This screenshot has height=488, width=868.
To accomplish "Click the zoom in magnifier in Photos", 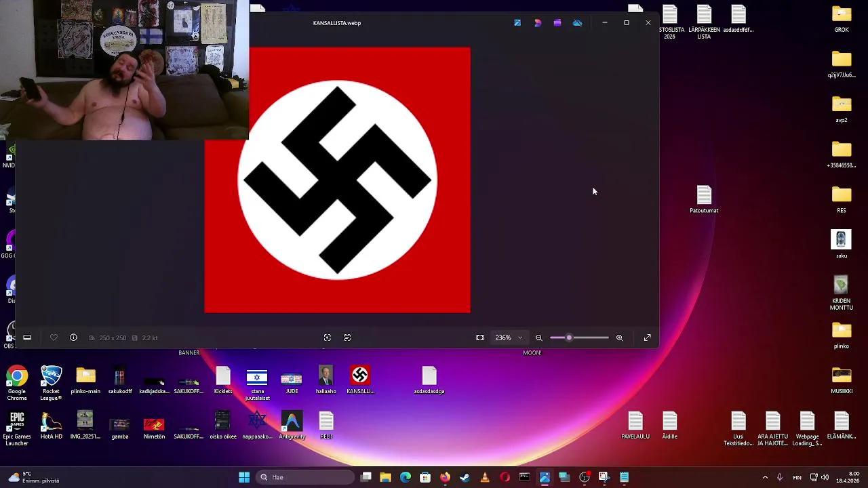I will point(619,338).
